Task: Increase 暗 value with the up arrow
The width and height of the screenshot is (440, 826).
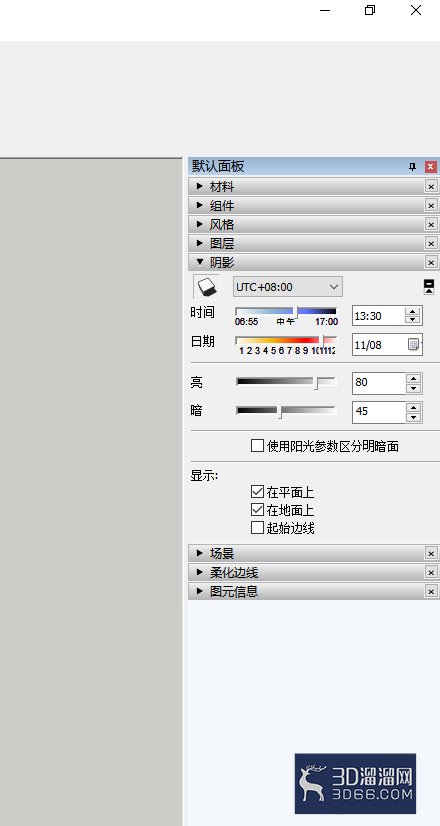Action: tap(414, 407)
